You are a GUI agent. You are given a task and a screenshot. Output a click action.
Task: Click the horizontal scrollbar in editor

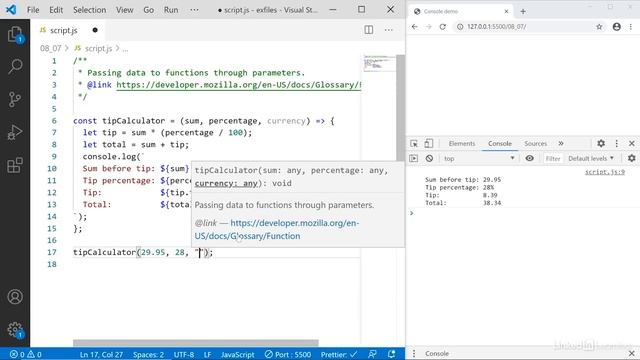pyautogui.click(x=196, y=342)
